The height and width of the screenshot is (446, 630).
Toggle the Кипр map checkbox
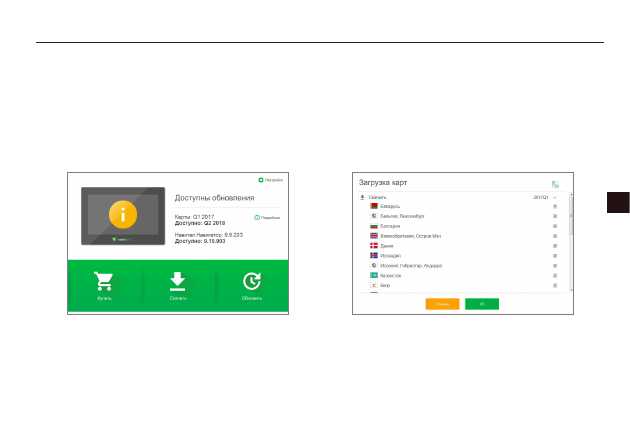[555, 285]
